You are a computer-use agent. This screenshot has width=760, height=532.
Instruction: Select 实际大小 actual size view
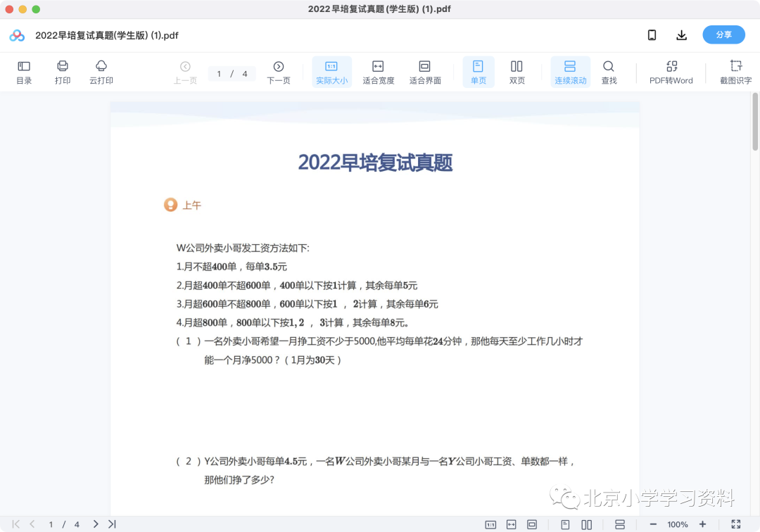pos(331,72)
